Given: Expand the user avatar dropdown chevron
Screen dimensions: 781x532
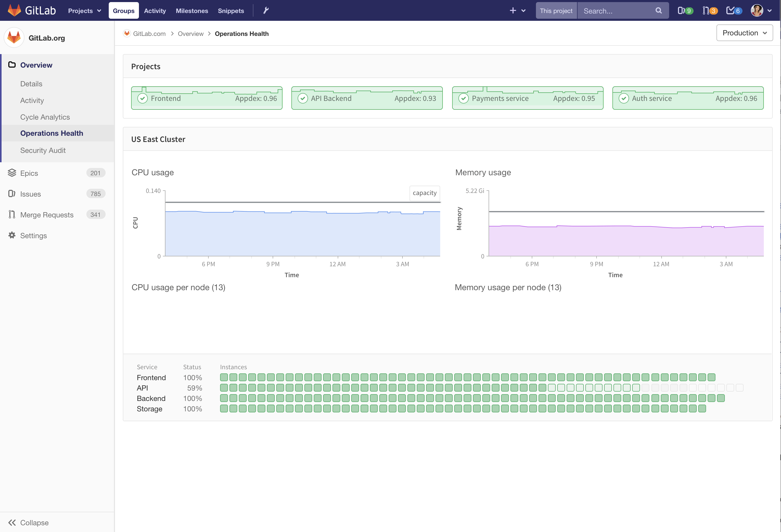Looking at the screenshot, I should [x=770, y=11].
